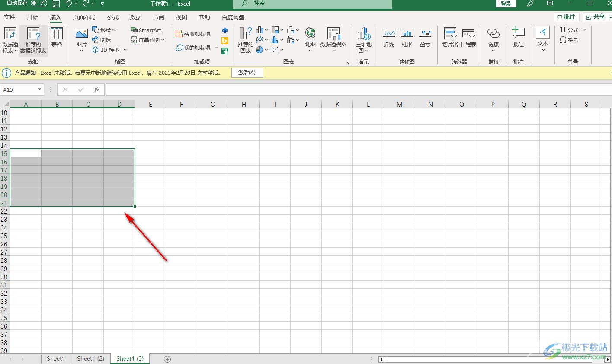Screen dimensions: 612x364
Task: Open Recommended Charts (推荐的图表)
Action: click(x=245, y=40)
